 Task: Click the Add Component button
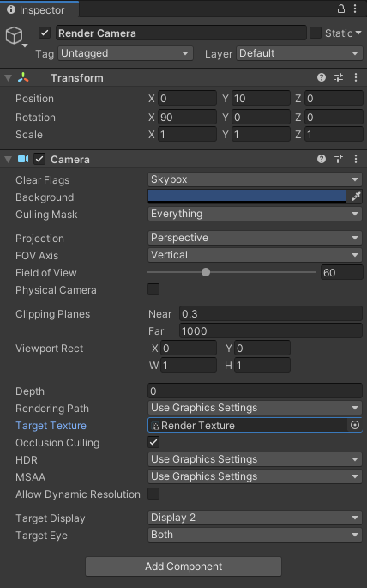tap(183, 567)
